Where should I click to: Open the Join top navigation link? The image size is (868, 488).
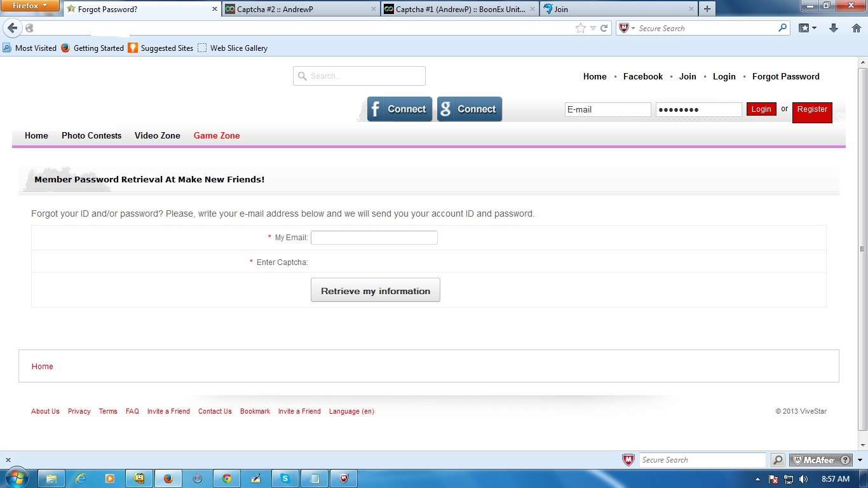pos(688,76)
